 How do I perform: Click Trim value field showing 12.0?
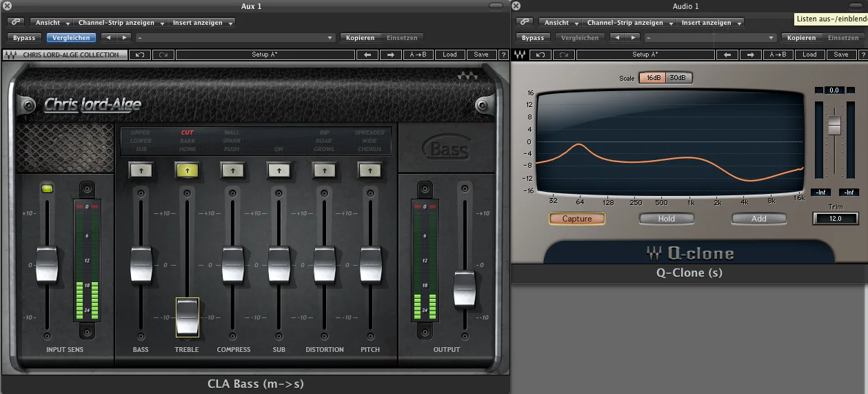click(835, 218)
